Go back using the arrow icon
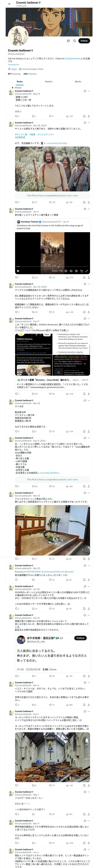 tap(9, 4)
